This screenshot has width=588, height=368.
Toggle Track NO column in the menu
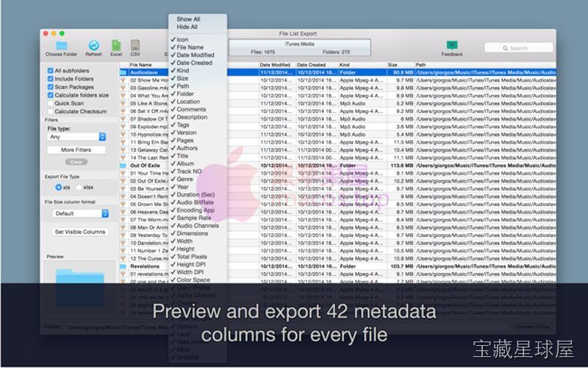point(189,171)
